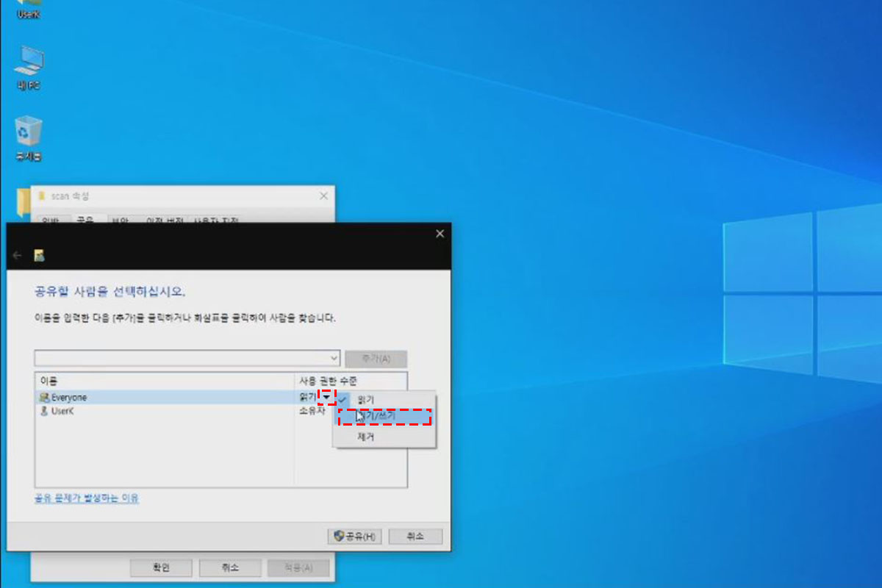Expand the user name combo box arrow
Image resolution: width=882 pixels, height=588 pixels.
(x=334, y=359)
